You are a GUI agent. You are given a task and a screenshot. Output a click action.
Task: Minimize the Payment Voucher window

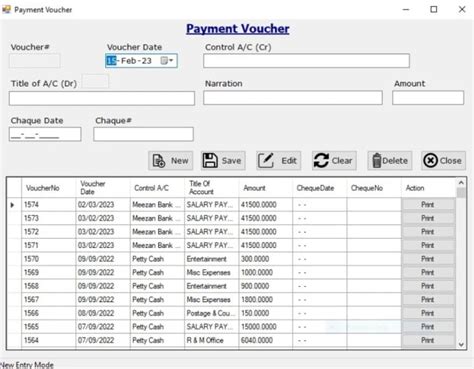406,9
